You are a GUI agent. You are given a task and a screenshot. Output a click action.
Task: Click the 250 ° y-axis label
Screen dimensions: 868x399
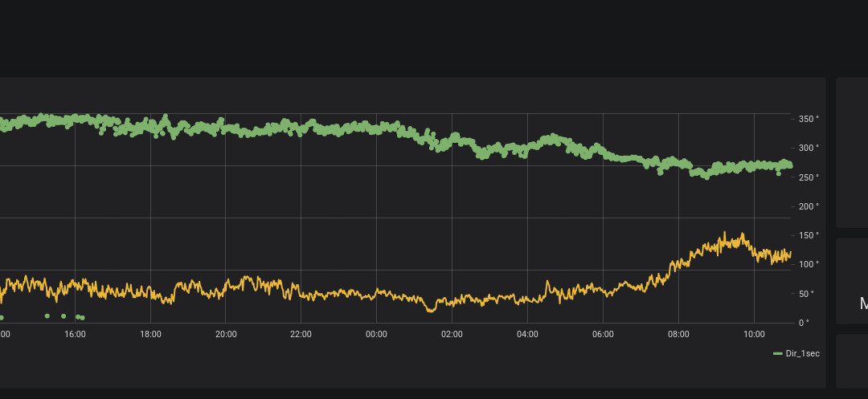809,177
